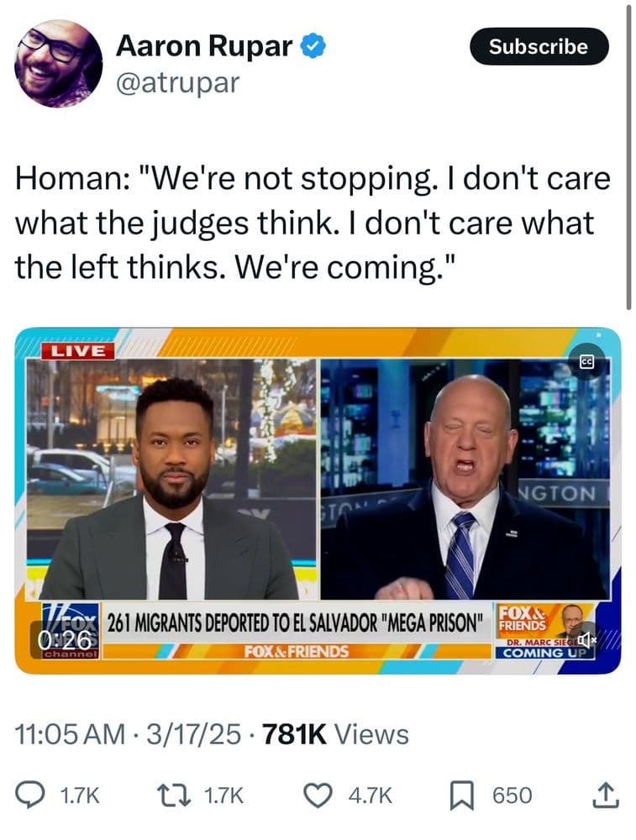Unmute the video with speaker icon
This screenshot has height=840, width=636.
tap(586, 638)
